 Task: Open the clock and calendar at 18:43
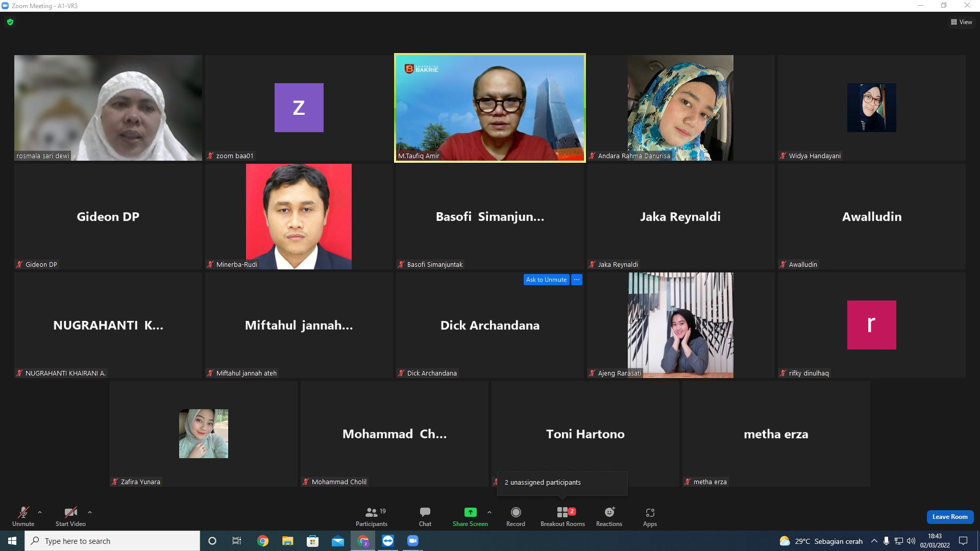click(x=935, y=541)
